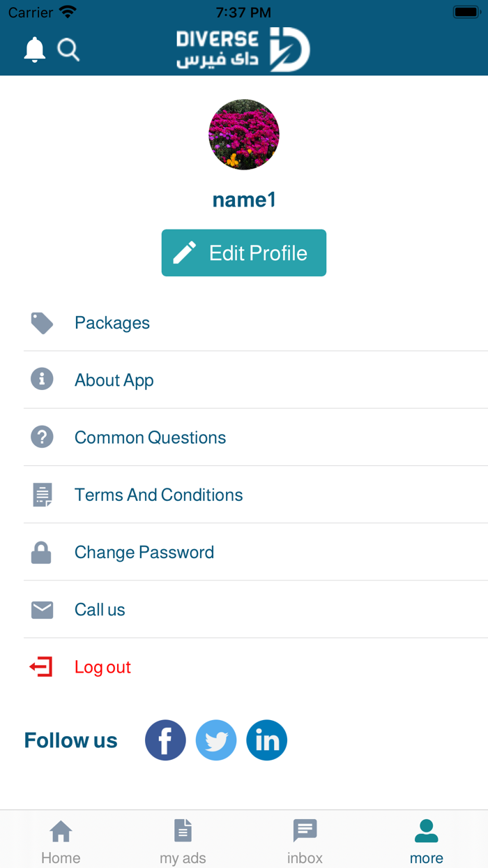
Task: Click the Diverse logo in header
Action: 243,50
